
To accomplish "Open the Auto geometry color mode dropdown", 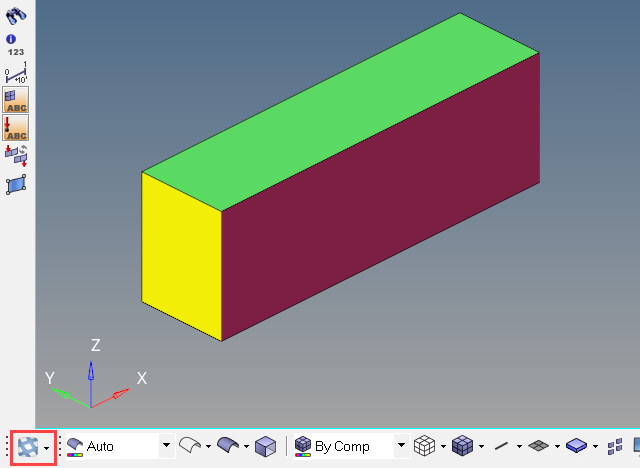I will (166, 446).
